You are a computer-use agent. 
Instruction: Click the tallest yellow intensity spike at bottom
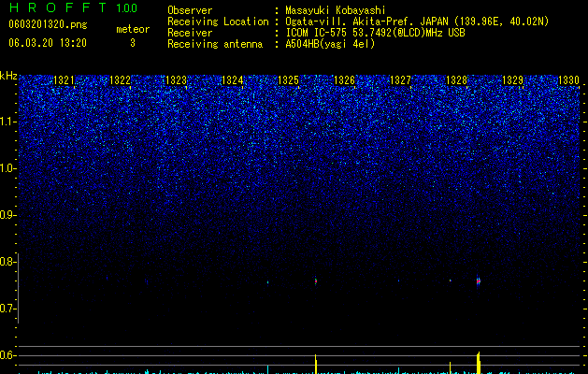479,363
